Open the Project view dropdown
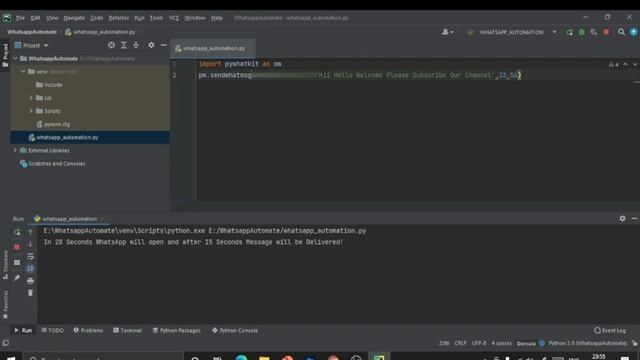The width and height of the screenshot is (640, 360). pos(31,45)
